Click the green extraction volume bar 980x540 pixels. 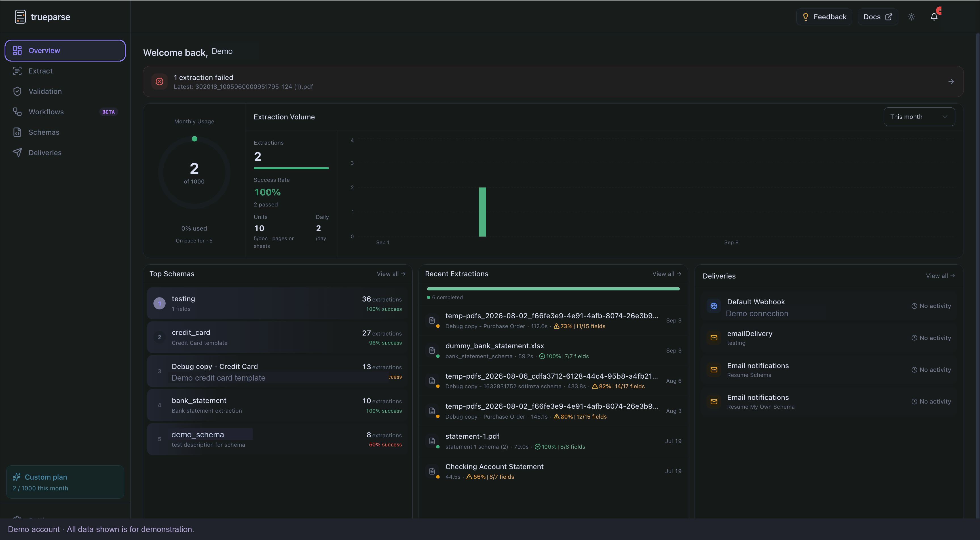482,212
